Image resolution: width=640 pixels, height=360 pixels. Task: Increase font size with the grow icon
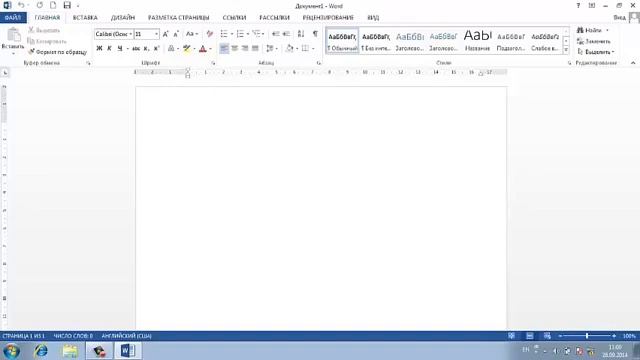click(x=165, y=34)
